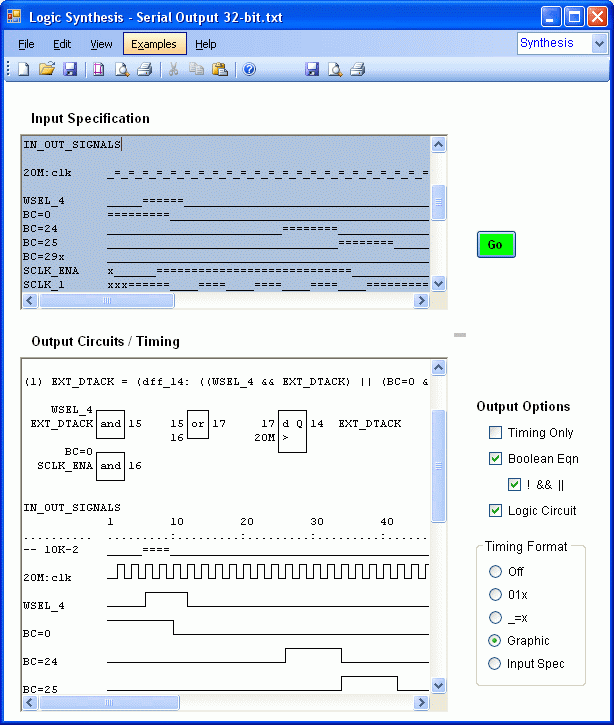The width and height of the screenshot is (614, 725).
Task: Click Input Specification scroll right arrow
Action: coord(421,301)
